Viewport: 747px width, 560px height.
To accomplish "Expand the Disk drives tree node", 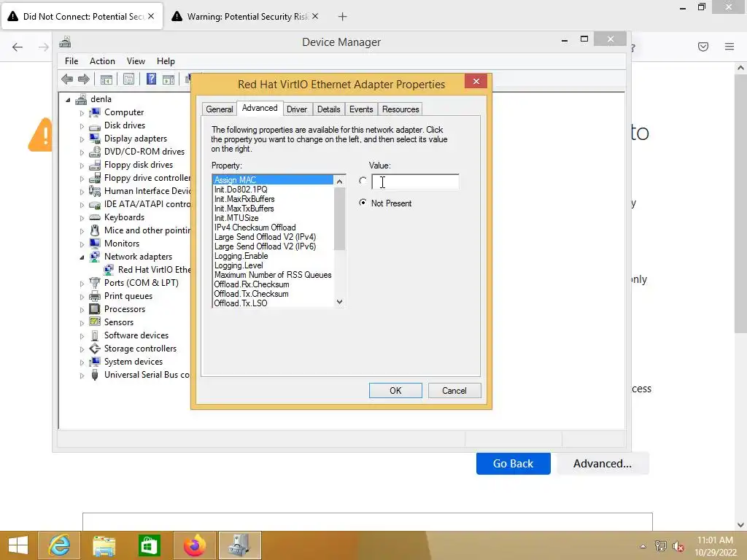I will tap(82, 126).
